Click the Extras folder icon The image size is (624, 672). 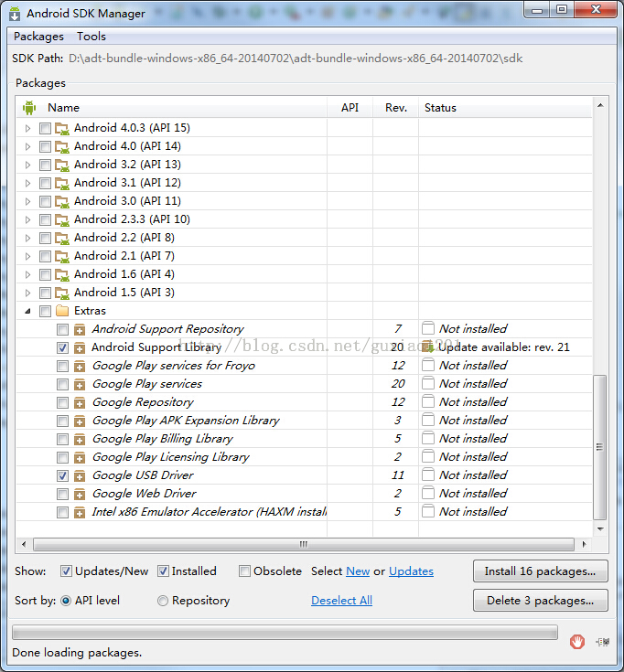click(62, 311)
